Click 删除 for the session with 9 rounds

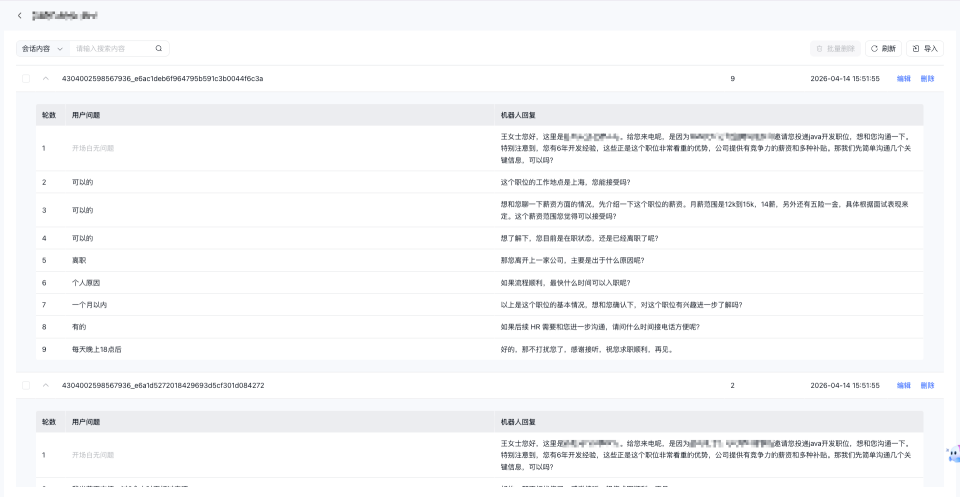click(928, 78)
